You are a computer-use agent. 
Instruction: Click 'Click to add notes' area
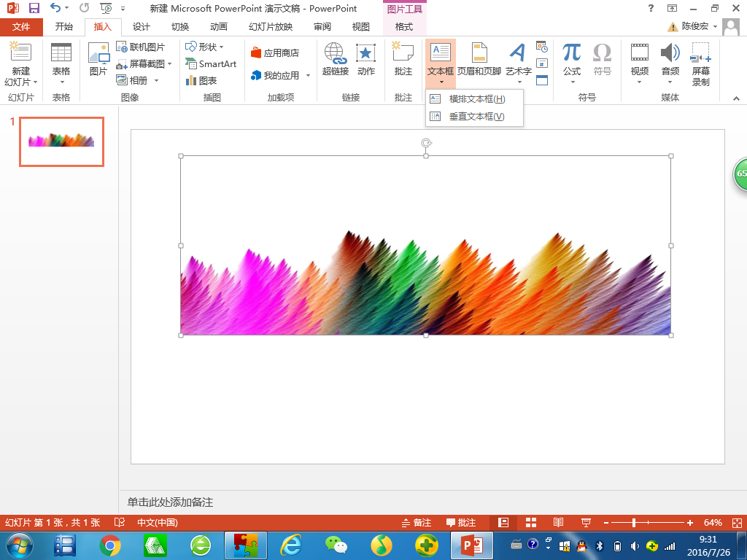tap(170, 502)
